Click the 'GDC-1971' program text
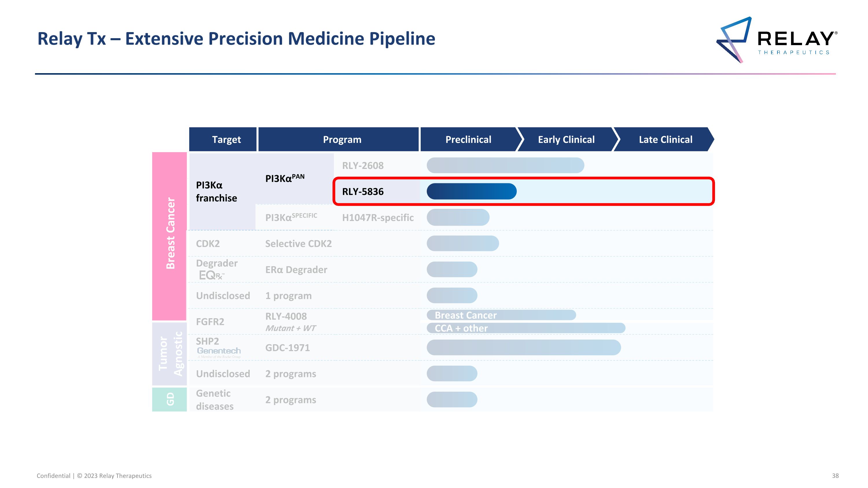Screen dimensions: 868x488 (287, 348)
